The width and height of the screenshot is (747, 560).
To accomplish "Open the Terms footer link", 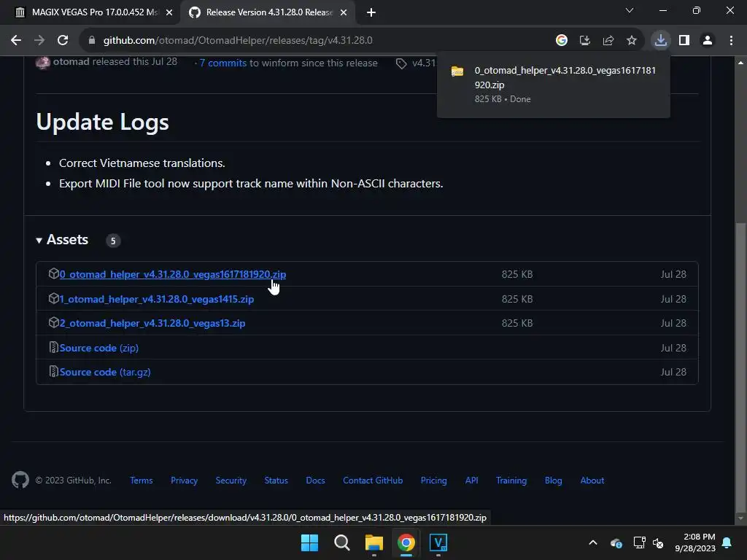I will click(142, 481).
